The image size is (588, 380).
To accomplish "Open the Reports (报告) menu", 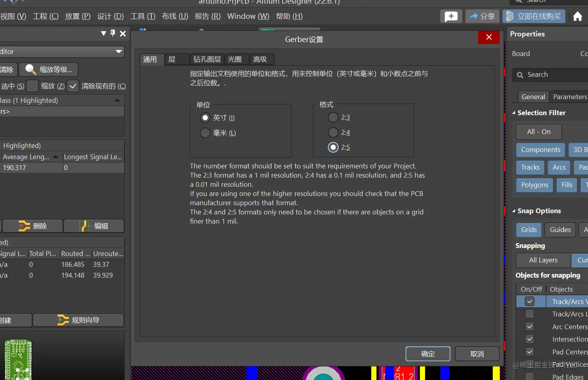I will (208, 16).
